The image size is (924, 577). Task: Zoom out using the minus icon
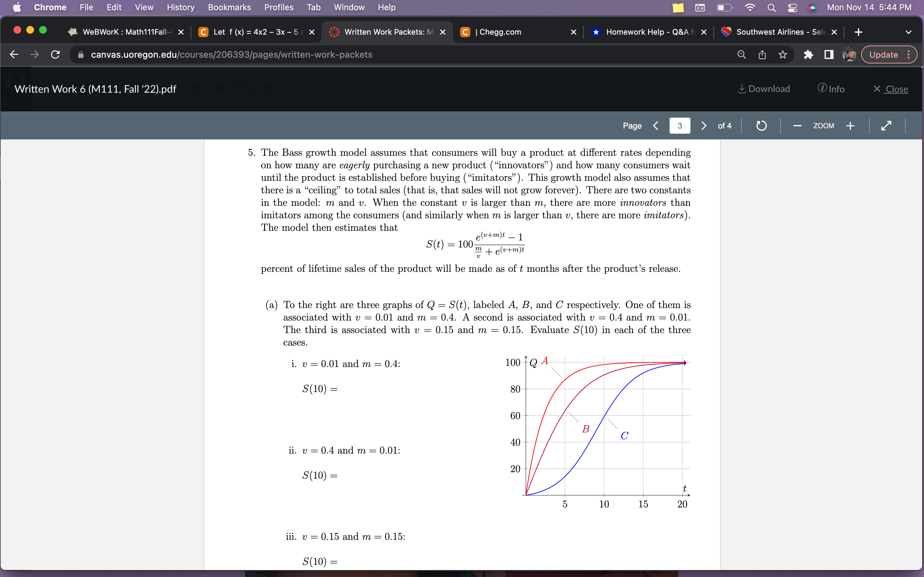tap(797, 126)
